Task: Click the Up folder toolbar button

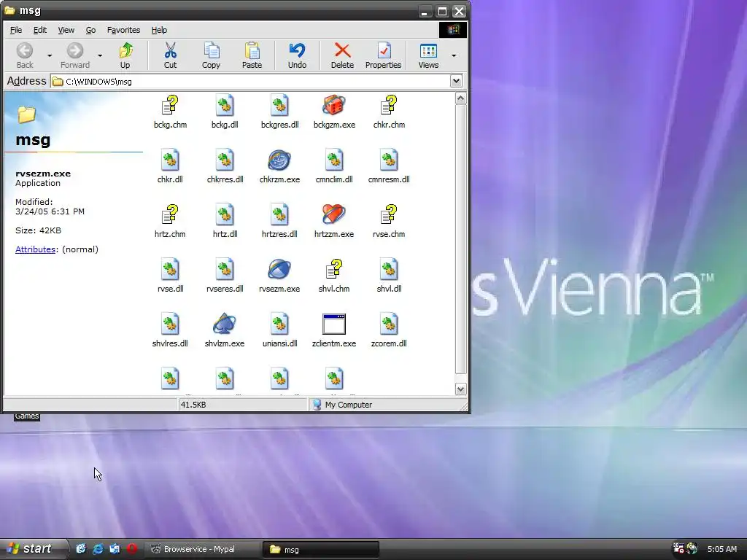Action: point(125,55)
